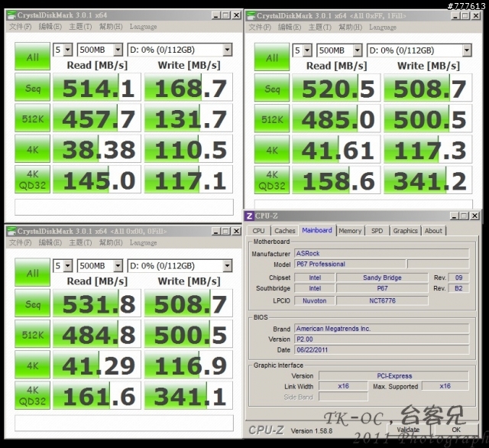Open test count dropdown in top-left window

[x=68, y=50]
